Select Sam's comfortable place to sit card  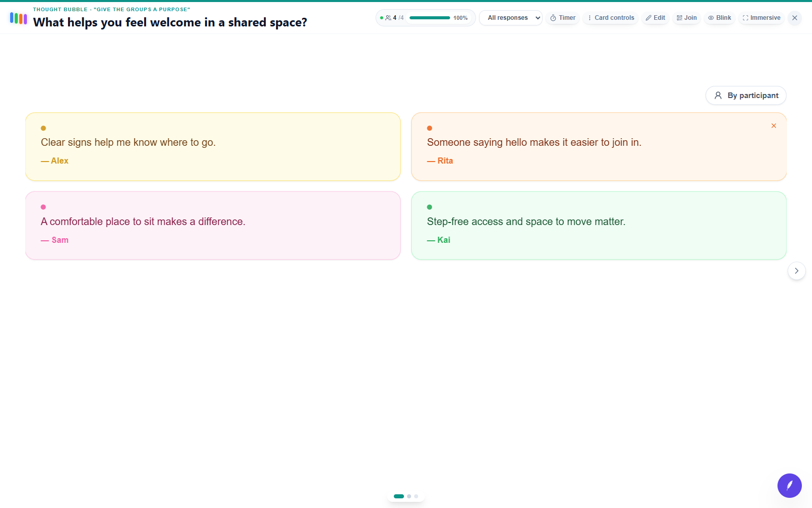(x=213, y=226)
